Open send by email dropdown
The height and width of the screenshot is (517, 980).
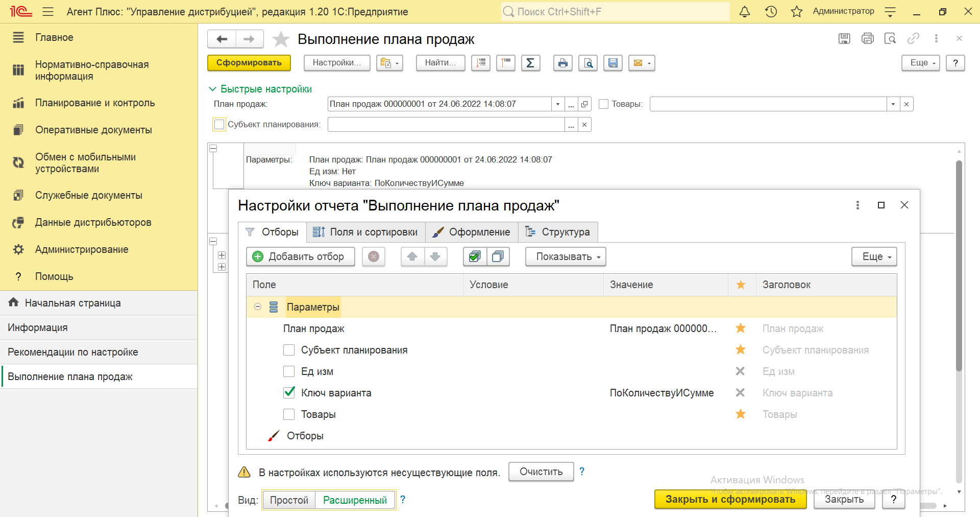pyautogui.click(x=642, y=63)
